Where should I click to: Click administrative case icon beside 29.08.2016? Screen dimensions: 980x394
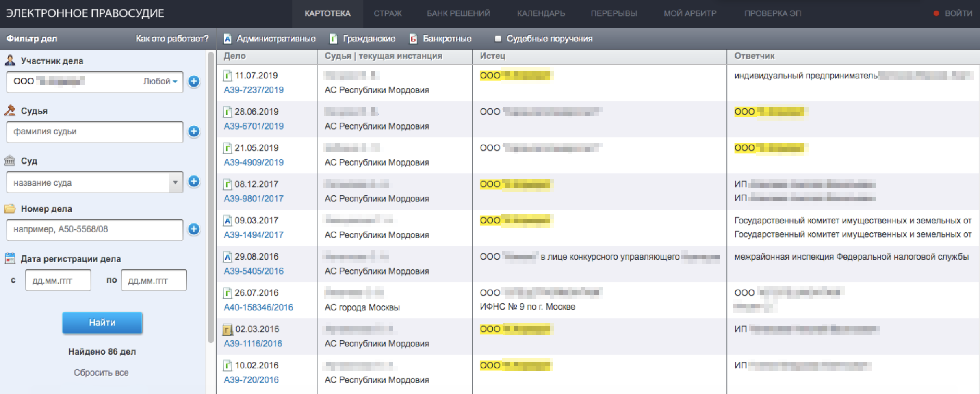[x=228, y=257]
